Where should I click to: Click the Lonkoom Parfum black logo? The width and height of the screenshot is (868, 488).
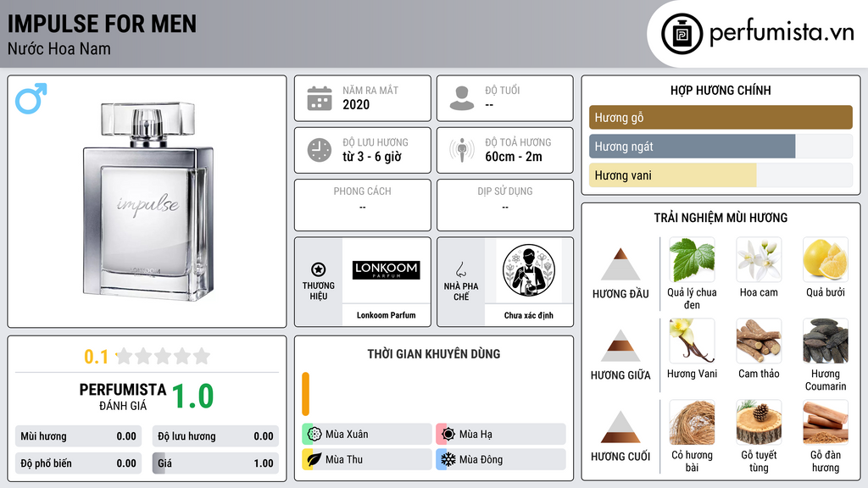(x=387, y=270)
